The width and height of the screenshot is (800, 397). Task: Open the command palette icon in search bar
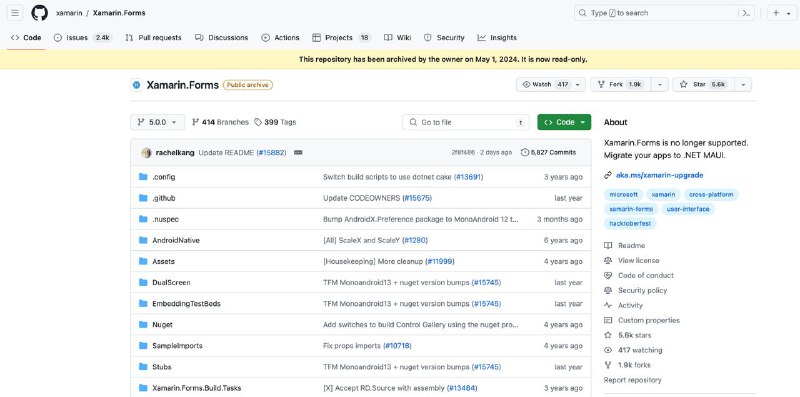tap(746, 13)
